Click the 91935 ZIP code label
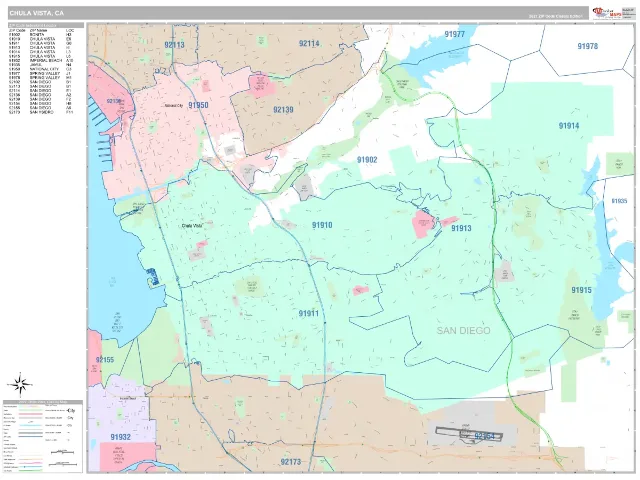 [619, 201]
